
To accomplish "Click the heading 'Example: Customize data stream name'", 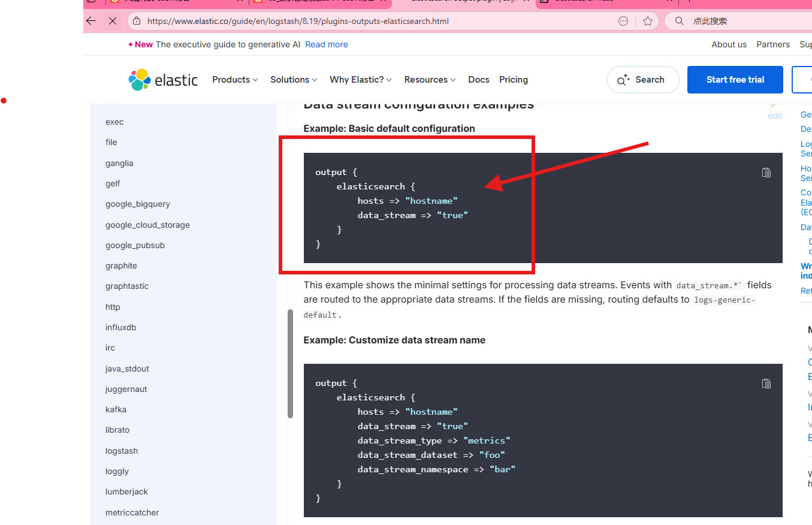I will [x=394, y=340].
